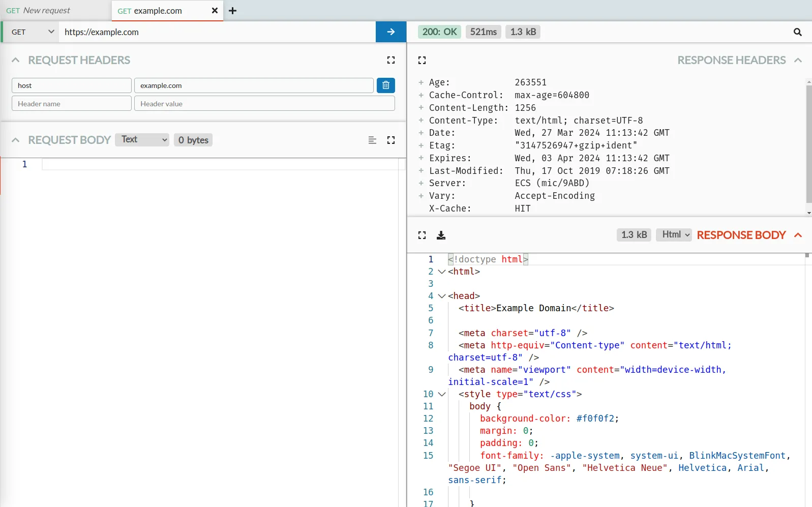Image resolution: width=812 pixels, height=507 pixels.
Task: Click the plus icon next to Etag header
Action: [x=421, y=145]
